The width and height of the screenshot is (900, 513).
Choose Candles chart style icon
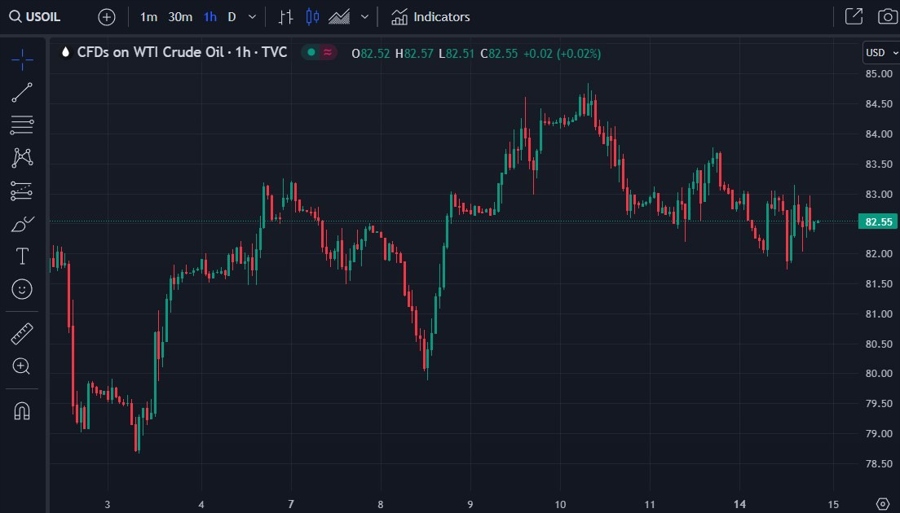tap(312, 17)
